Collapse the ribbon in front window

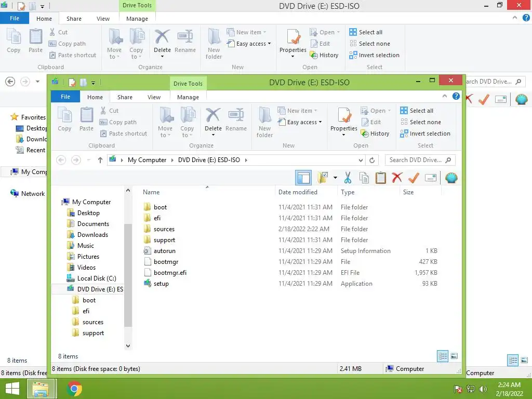pos(445,96)
